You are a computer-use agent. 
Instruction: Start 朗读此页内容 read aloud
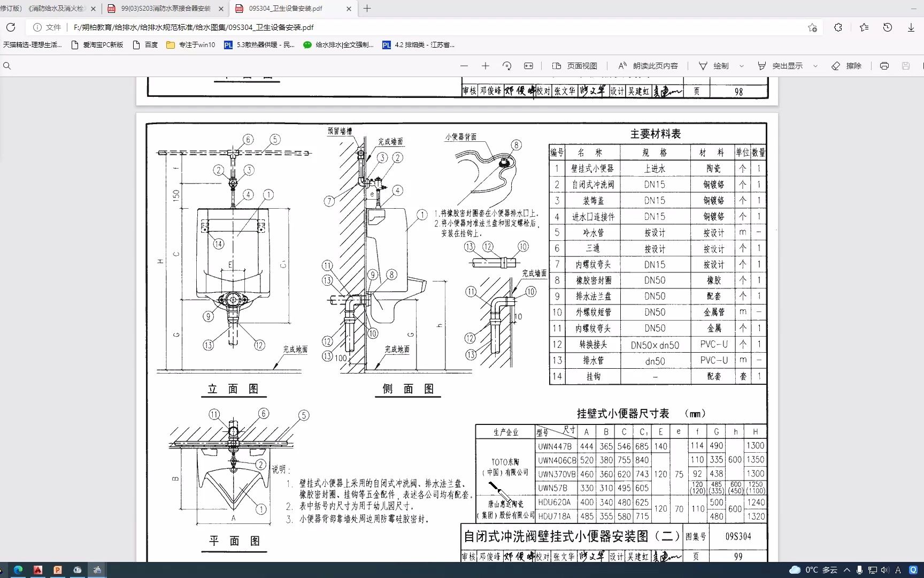pos(648,66)
